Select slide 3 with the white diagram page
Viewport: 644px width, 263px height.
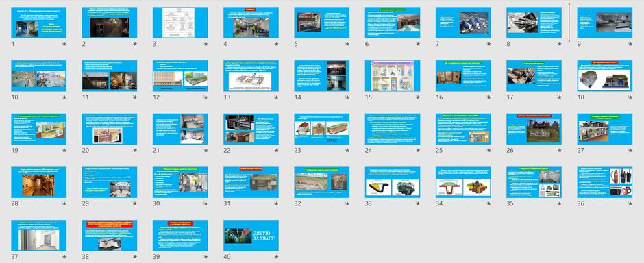coord(180,23)
